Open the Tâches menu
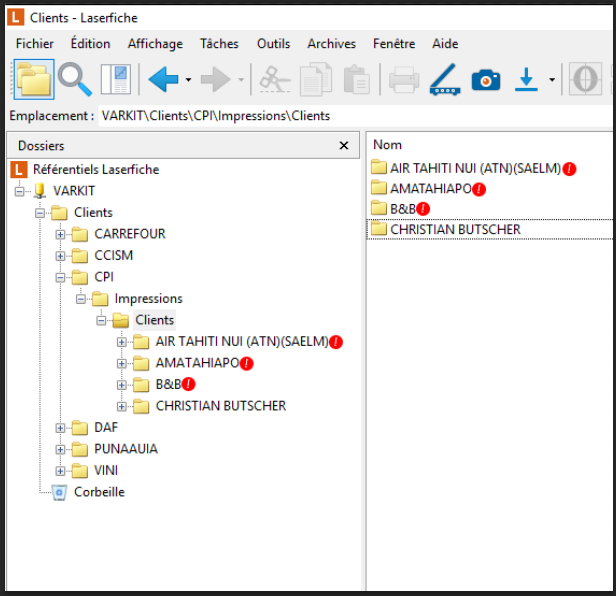616x596 pixels. (x=219, y=44)
